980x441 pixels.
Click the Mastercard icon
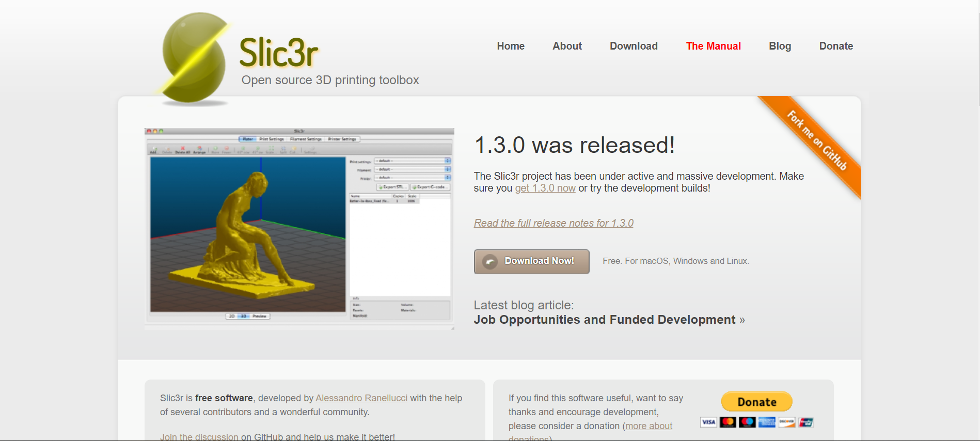point(728,422)
